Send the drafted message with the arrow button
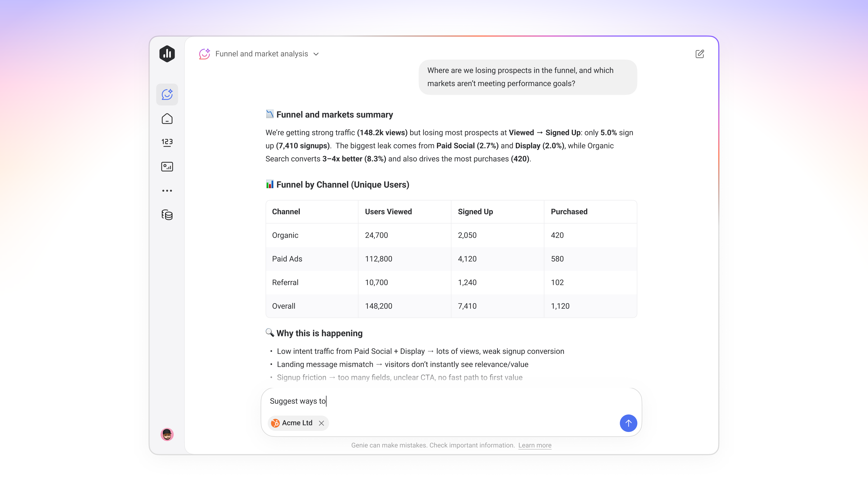Viewport: 868px width, 488px height. (x=628, y=423)
